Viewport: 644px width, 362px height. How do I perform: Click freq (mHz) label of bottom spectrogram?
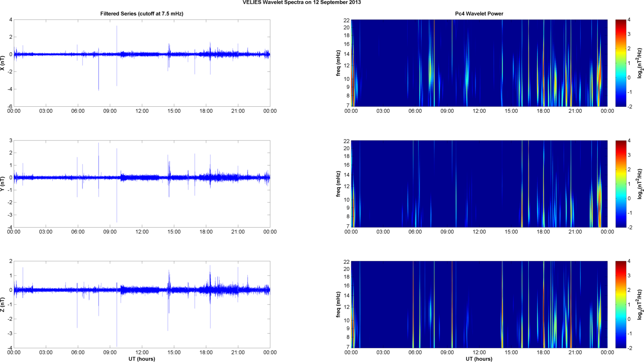tap(338, 305)
